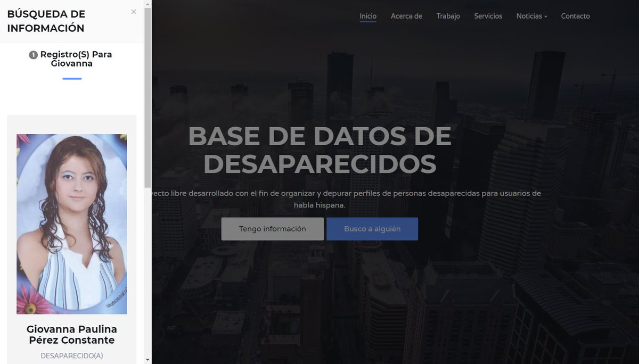
Task: Open the Inicio menu item
Action: click(368, 16)
